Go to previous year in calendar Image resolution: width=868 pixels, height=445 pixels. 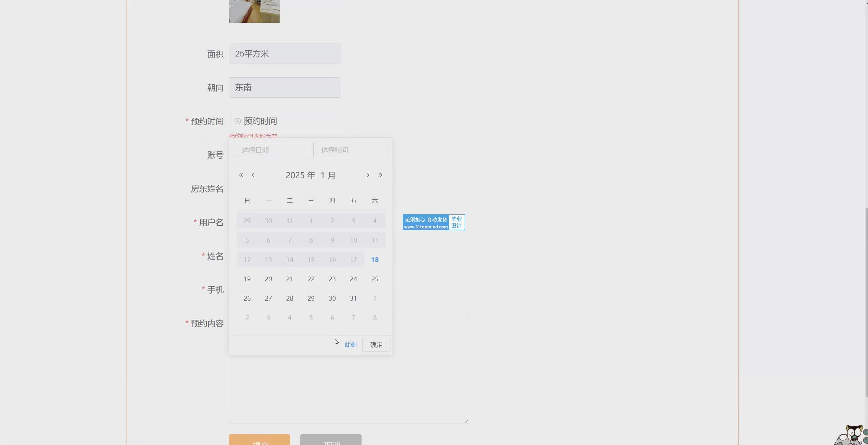241,175
